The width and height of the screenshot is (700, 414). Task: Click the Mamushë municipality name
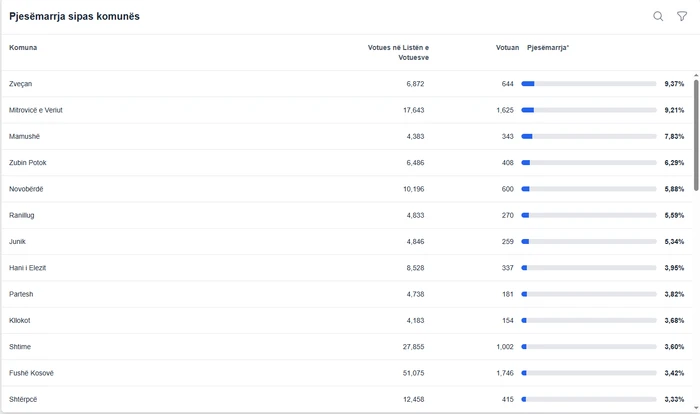[25, 136]
